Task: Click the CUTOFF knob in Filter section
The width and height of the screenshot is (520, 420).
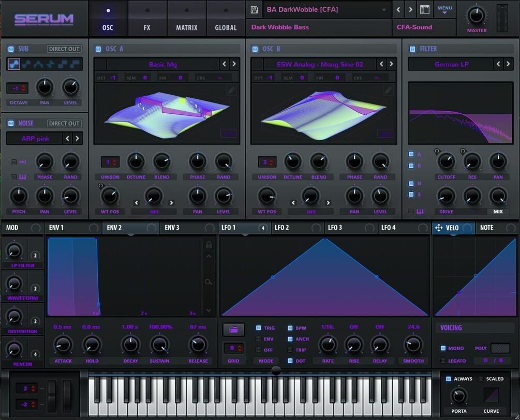Action: coord(445,162)
